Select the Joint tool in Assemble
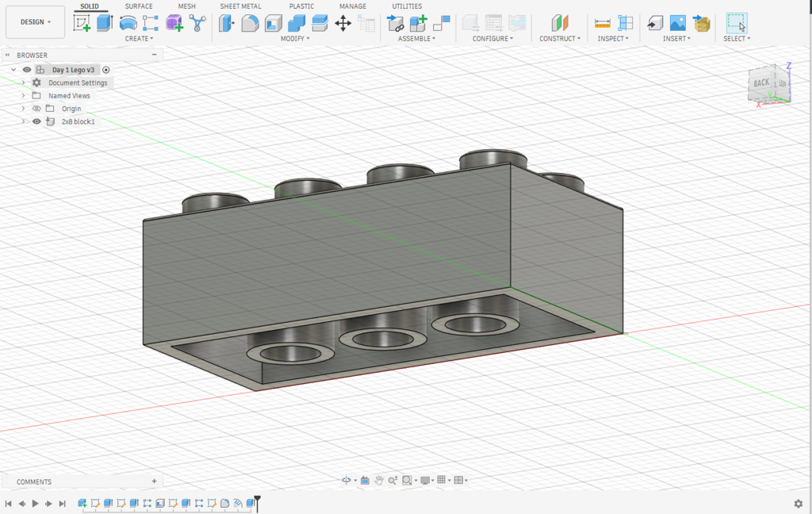The image size is (812, 514). tap(441, 23)
